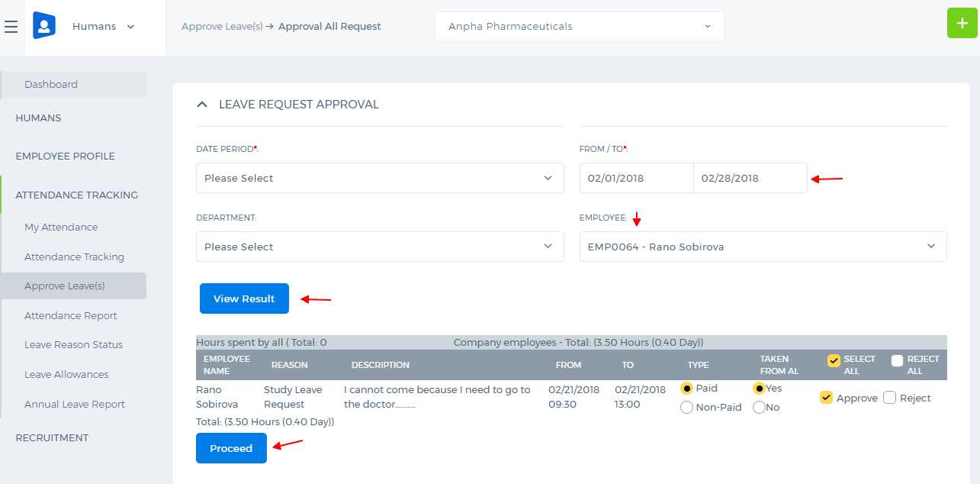Open Annual Leave Report in the sidebar

click(75, 405)
